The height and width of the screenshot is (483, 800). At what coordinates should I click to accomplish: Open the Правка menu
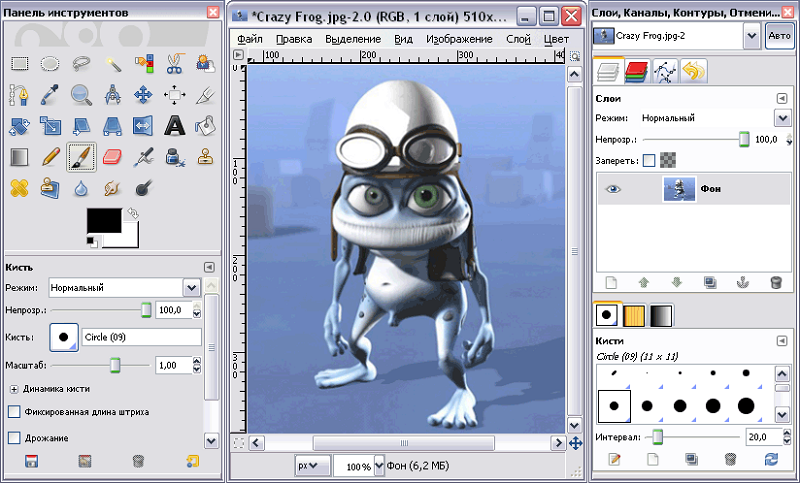pos(294,39)
